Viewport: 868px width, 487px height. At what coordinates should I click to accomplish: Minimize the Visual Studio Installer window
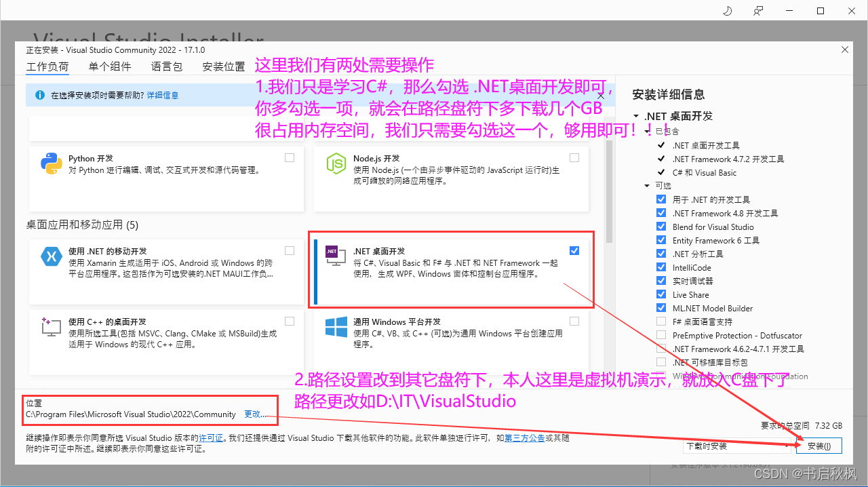789,10
